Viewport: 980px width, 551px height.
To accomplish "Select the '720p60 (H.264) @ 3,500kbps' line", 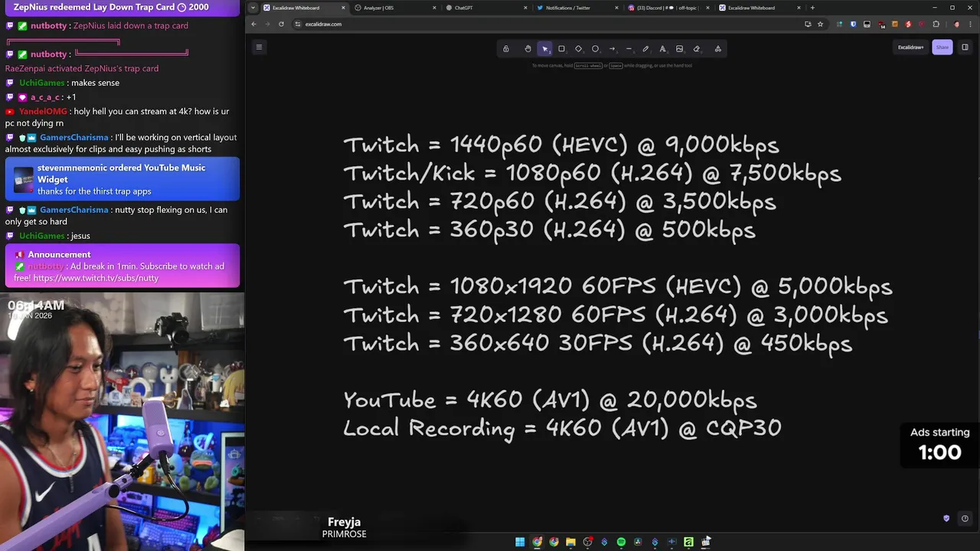I will pos(560,201).
